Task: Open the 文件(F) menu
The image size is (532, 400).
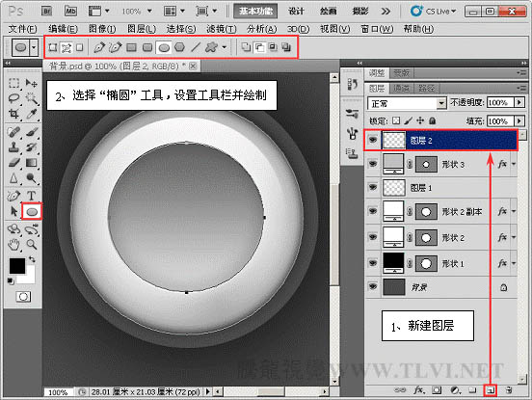Action: [22, 29]
